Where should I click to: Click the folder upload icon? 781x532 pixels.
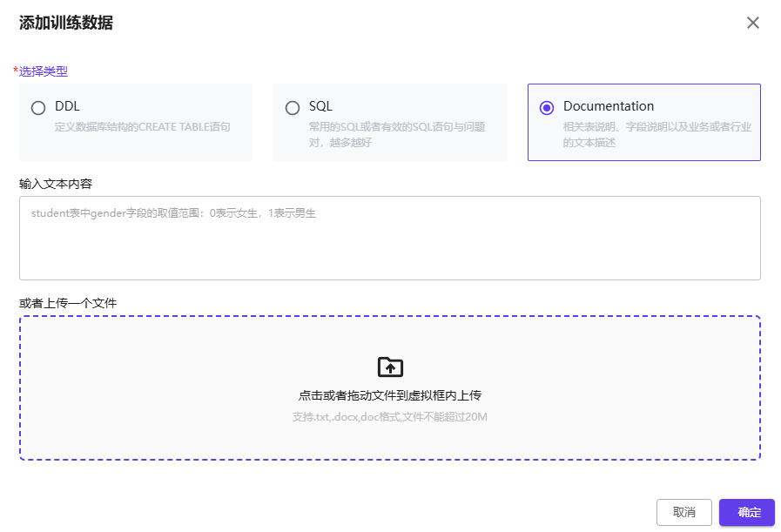pos(390,367)
